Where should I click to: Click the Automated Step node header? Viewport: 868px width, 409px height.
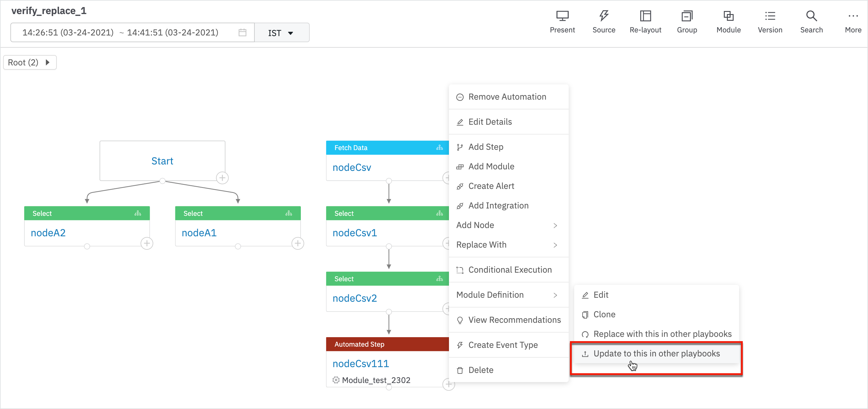point(388,344)
